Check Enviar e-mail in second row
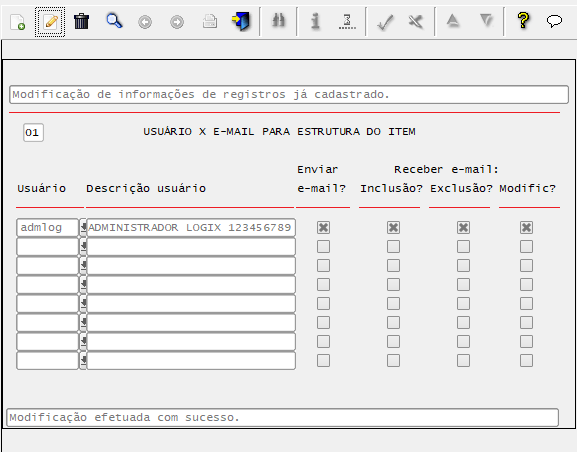The image size is (577, 452). [x=323, y=247]
